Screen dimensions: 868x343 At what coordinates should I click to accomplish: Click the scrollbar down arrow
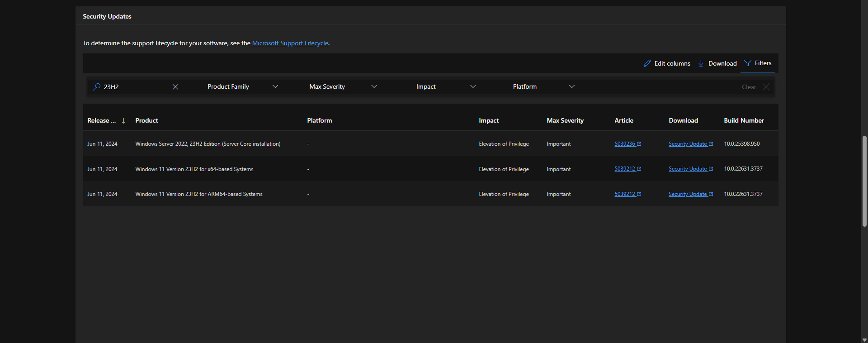point(864,340)
